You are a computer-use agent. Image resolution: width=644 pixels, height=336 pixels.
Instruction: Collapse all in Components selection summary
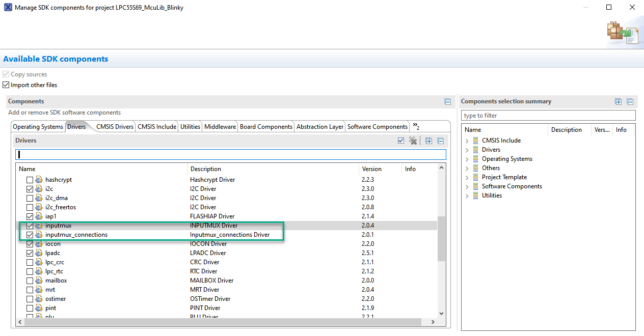pos(630,101)
